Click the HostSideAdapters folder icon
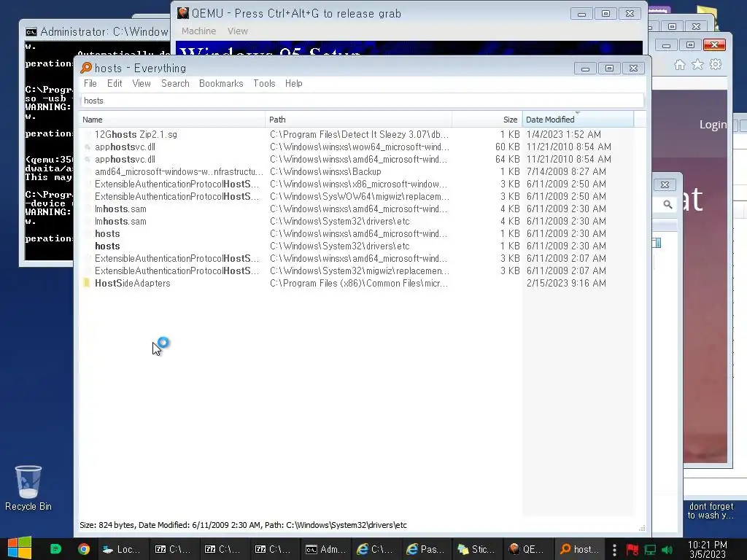 87,283
